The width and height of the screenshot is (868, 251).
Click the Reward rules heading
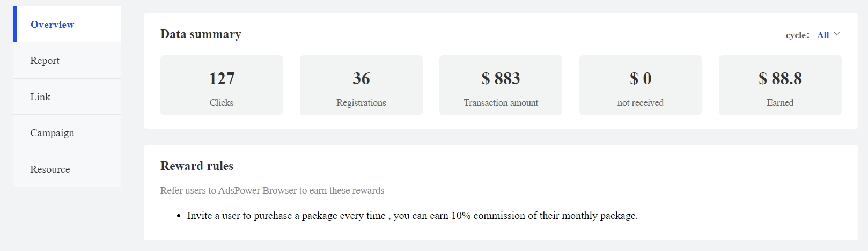(x=197, y=166)
